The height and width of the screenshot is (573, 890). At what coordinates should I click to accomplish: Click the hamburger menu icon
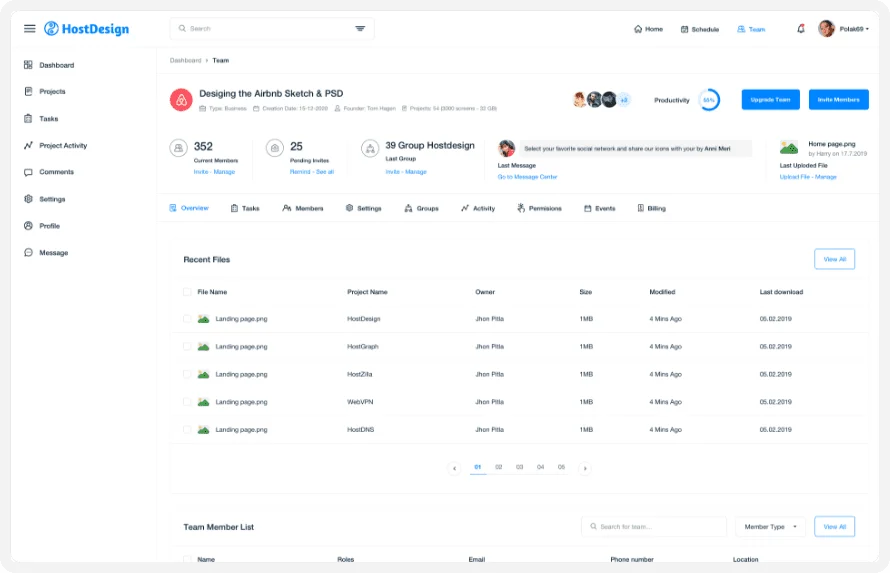pos(30,29)
